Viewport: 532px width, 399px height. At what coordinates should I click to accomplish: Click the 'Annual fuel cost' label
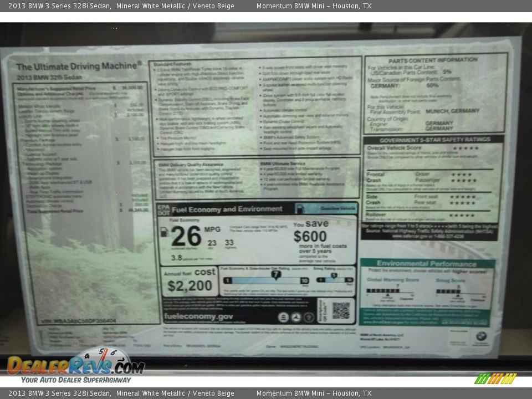click(x=190, y=273)
